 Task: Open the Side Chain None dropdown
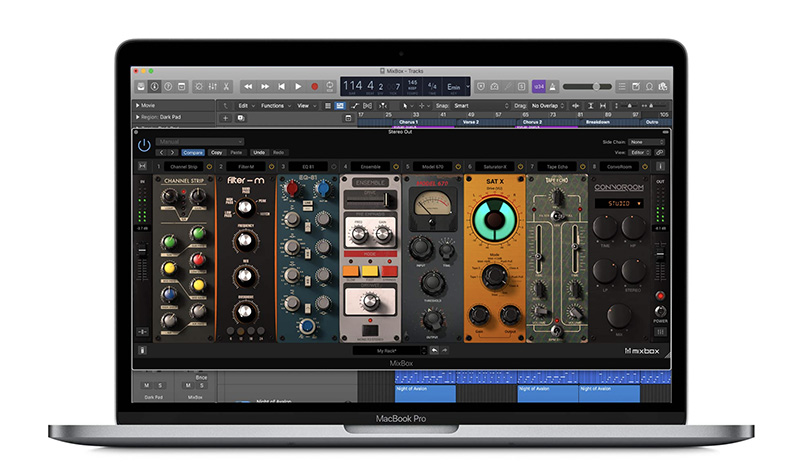pyautogui.click(x=646, y=142)
